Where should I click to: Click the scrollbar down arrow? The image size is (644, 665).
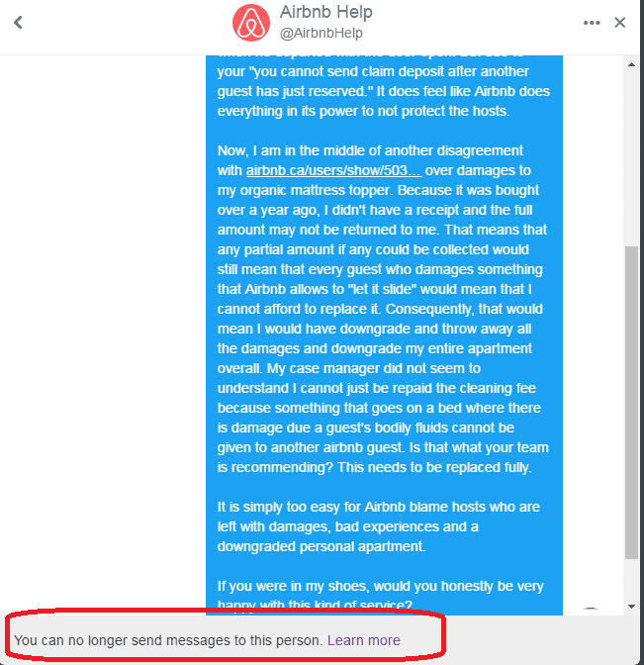pos(631,606)
